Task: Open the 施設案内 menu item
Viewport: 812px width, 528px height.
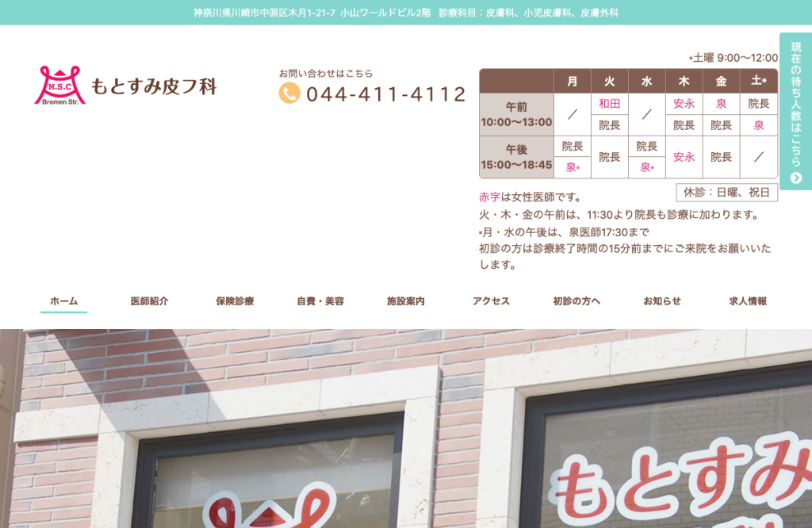Action: click(405, 301)
